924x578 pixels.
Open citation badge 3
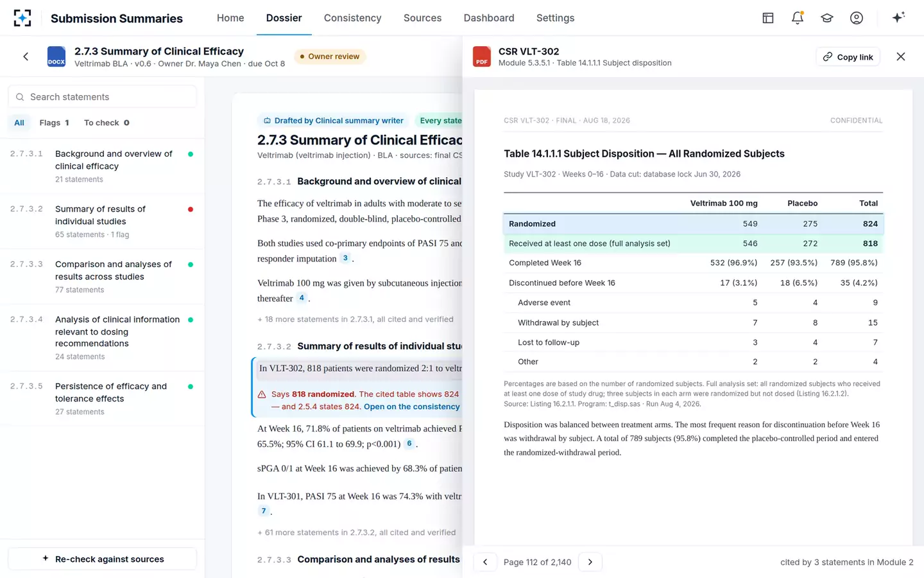coord(345,258)
